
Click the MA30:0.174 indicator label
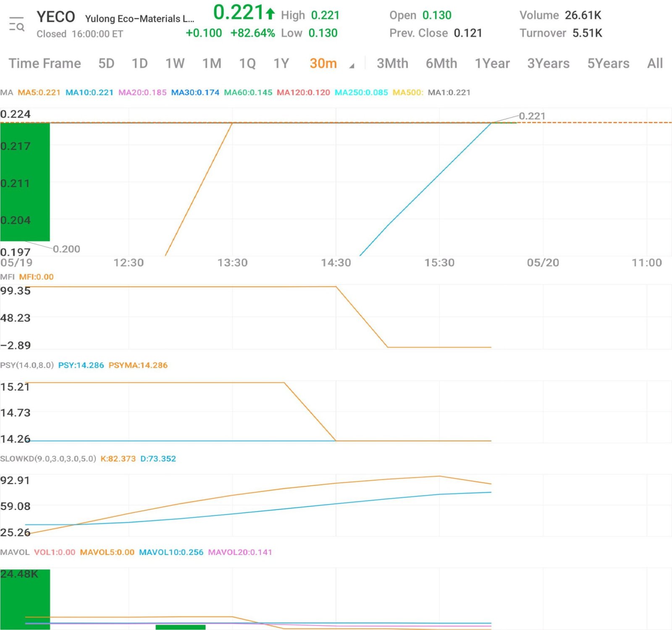tap(195, 92)
